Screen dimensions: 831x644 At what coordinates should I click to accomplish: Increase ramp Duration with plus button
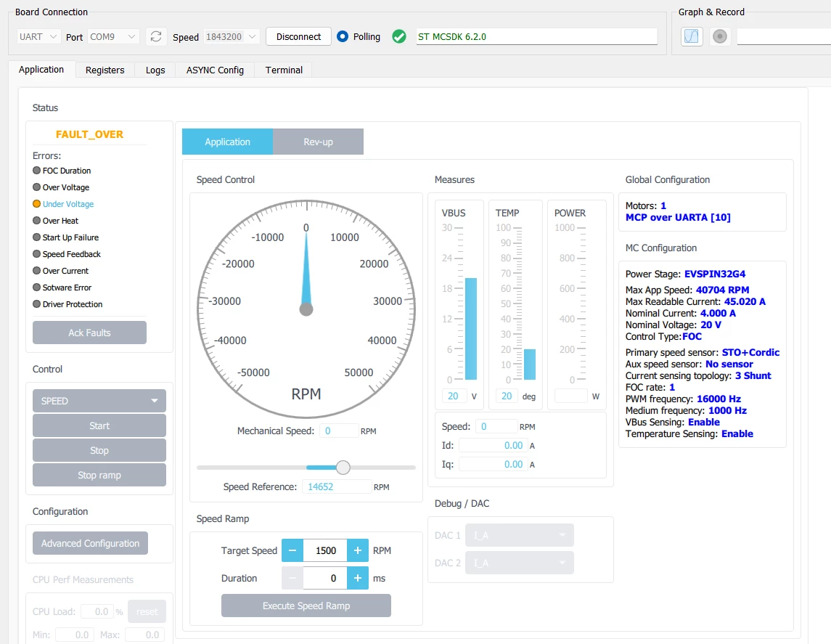tap(358, 578)
